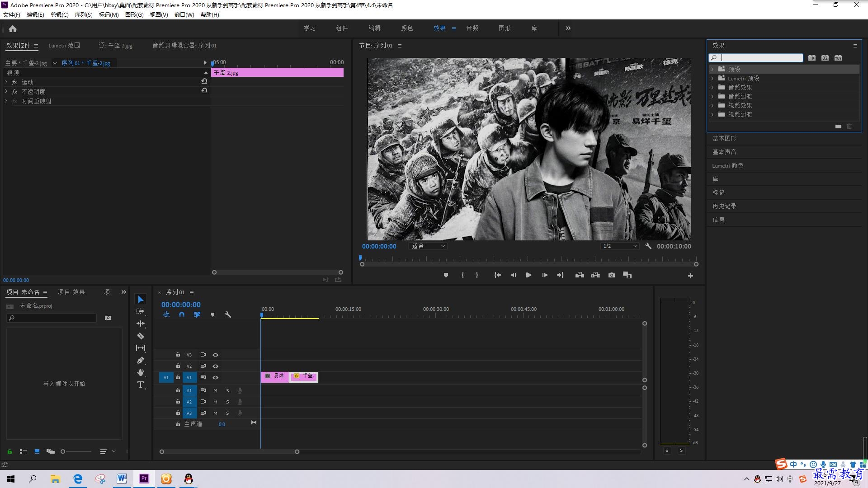Reset the 运动 (Motion) effect
Viewport: 868px width, 488px height.
tap(204, 81)
